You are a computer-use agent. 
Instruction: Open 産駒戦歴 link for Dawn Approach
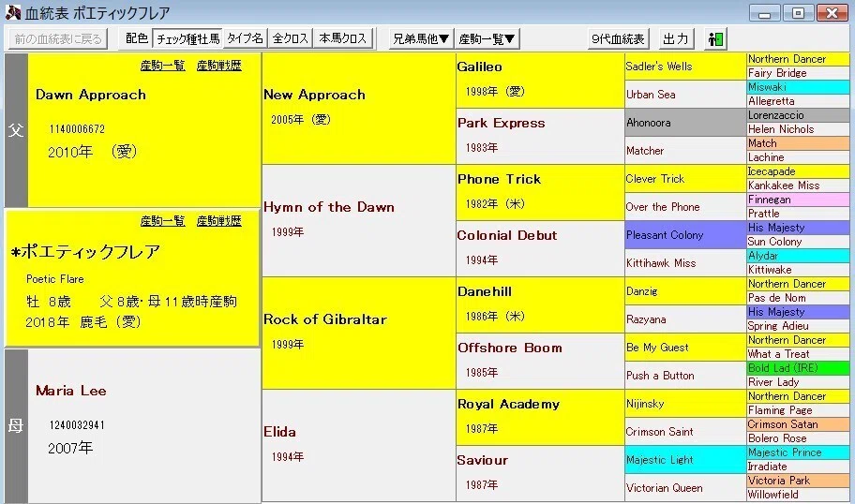218,66
